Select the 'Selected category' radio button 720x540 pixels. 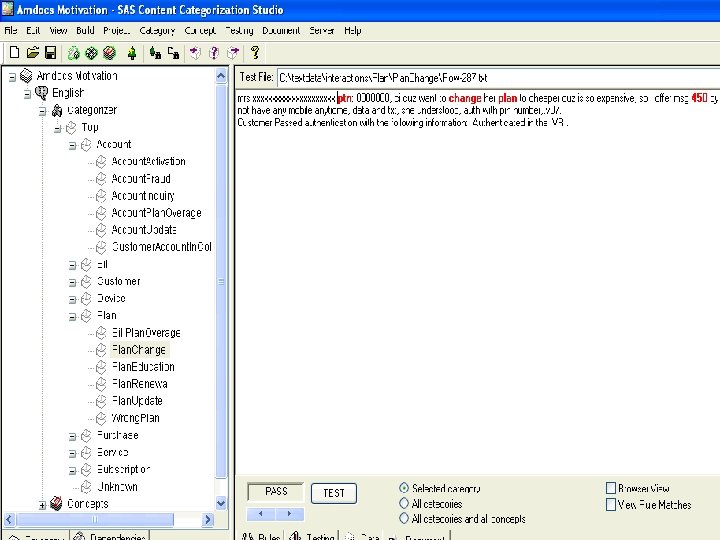coord(404,488)
